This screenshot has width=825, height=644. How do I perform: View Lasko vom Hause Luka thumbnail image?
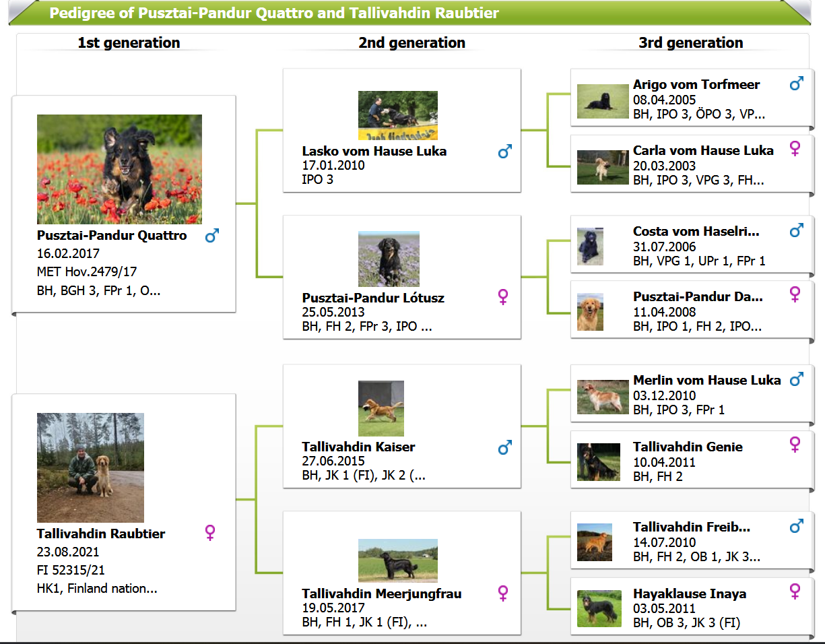pyautogui.click(x=397, y=115)
